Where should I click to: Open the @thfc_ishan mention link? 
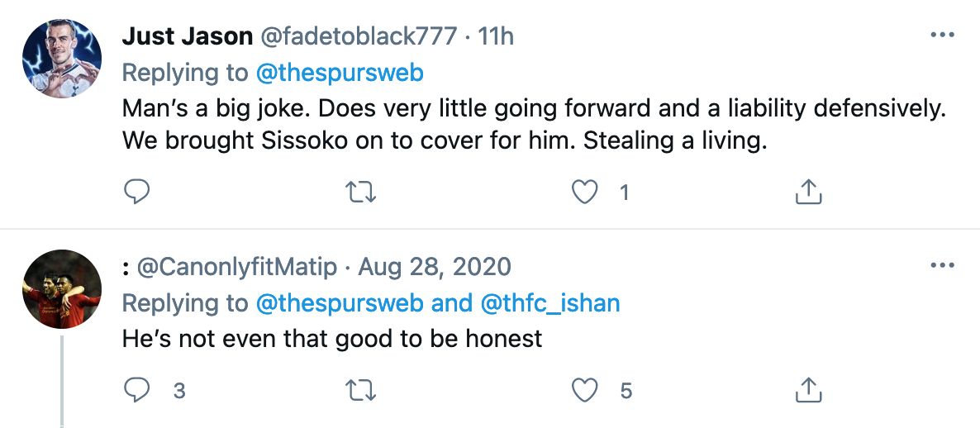tap(549, 303)
